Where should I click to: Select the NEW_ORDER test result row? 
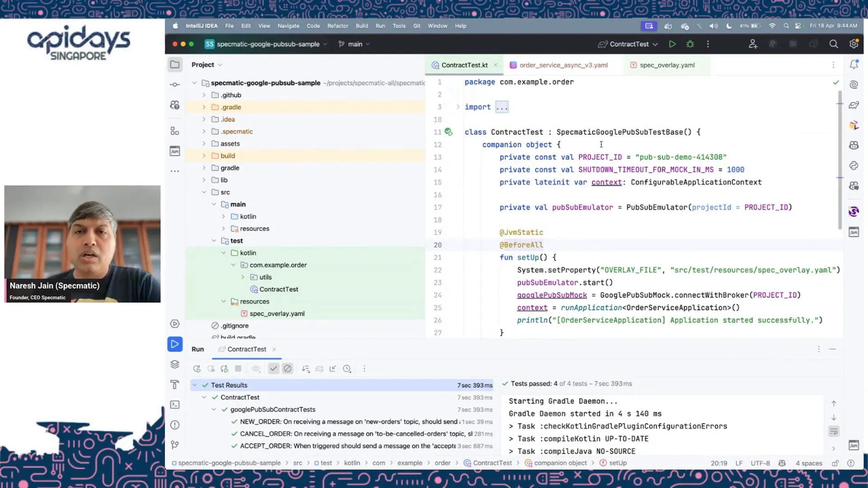(341, 422)
